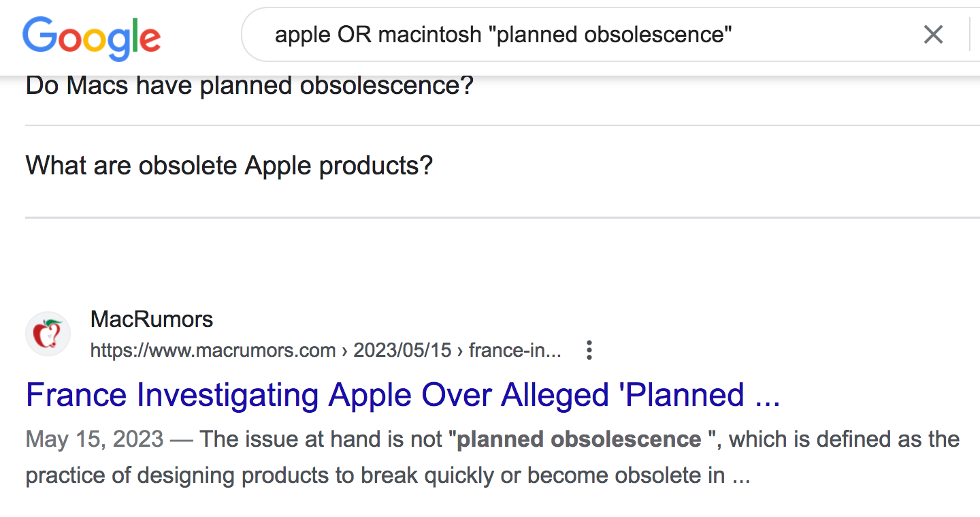This screenshot has width=980, height=517.
Task: Expand "What are obsolete Apple products?" question
Action: [x=229, y=166]
